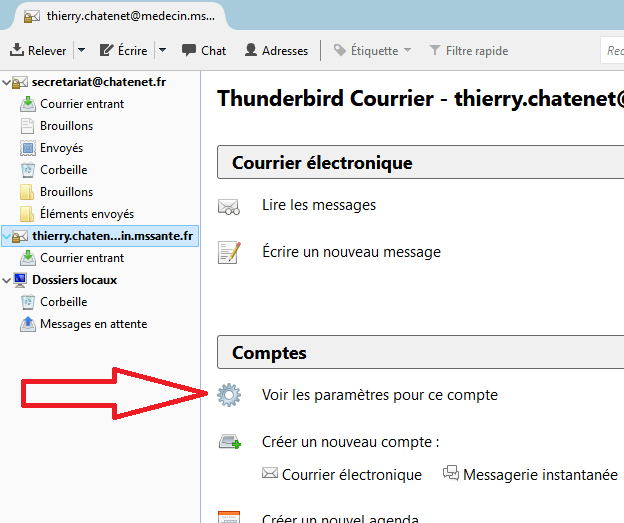Click the Relever download button
624x523 pixels.
38,51
